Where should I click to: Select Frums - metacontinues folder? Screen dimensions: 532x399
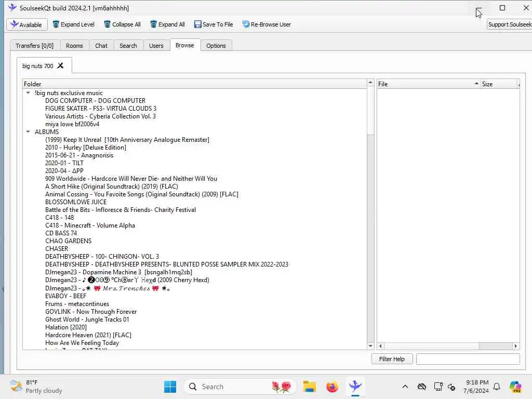pyautogui.click(x=77, y=304)
